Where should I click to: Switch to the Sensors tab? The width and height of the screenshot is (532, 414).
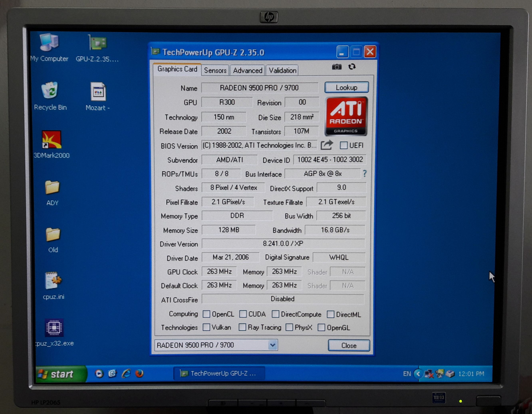(215, 70)
